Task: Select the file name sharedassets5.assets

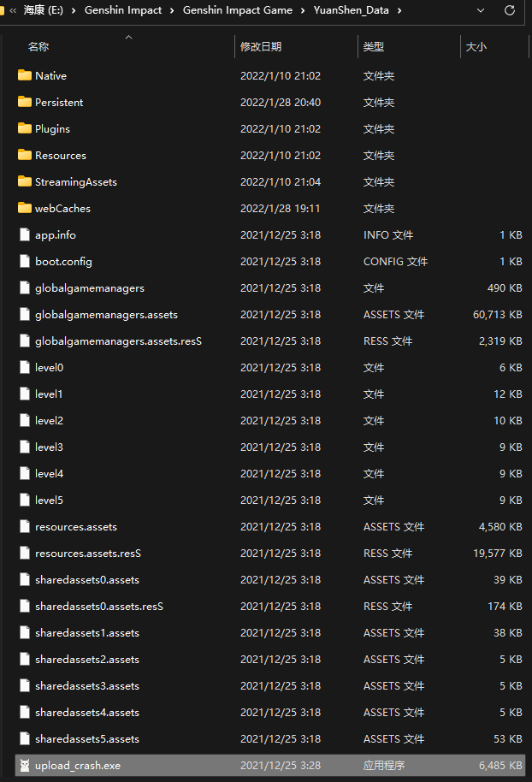Action: point(87,738)
